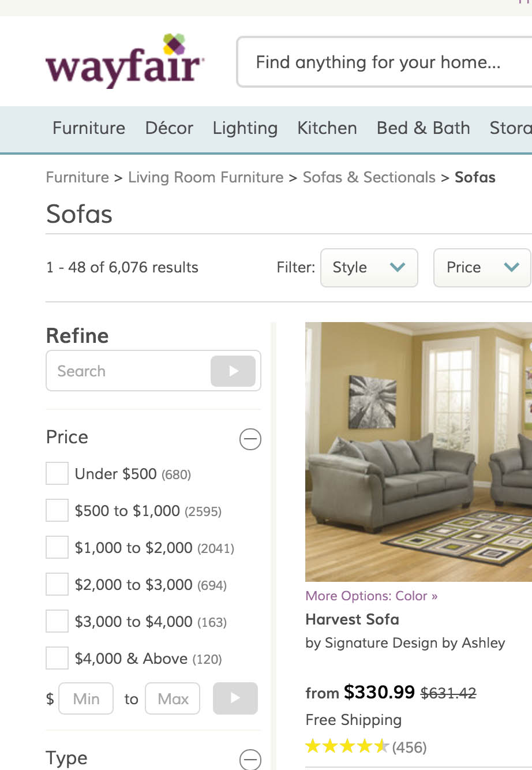Click the star rating of Harvest Sofa
The height and width of the screenshot is (770, 532).
pyautogui.click(x=347, y=746)
